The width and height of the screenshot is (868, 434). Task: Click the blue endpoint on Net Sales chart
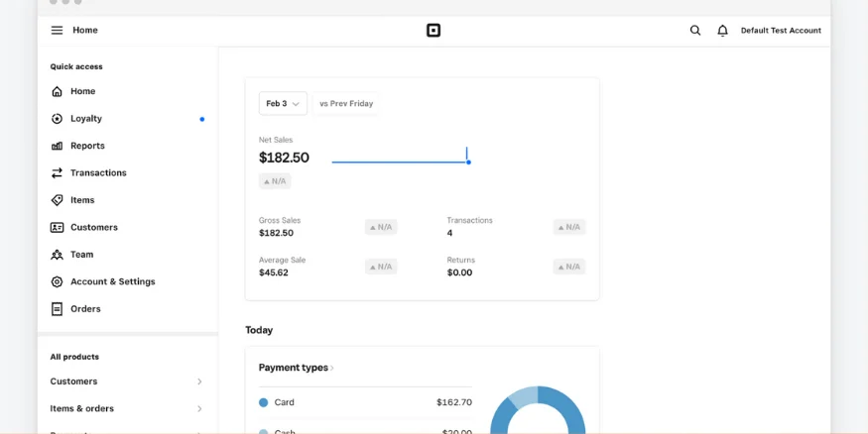pos(468,162)
